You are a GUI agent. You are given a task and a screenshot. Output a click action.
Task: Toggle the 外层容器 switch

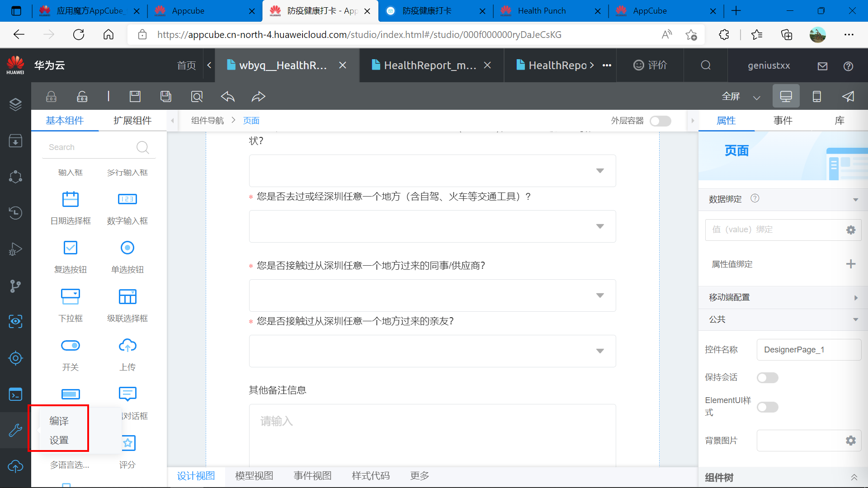660,121
